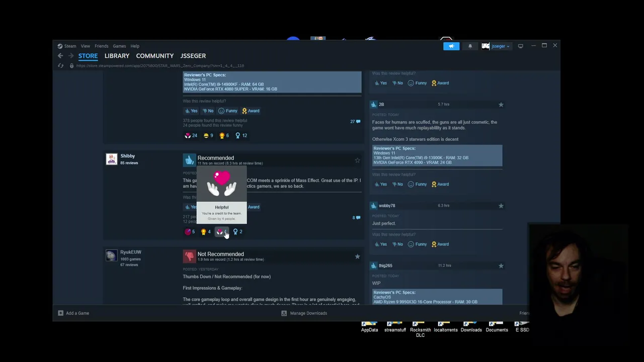
Task: Click Yes on wobby78's review
Action: (380, 244)
